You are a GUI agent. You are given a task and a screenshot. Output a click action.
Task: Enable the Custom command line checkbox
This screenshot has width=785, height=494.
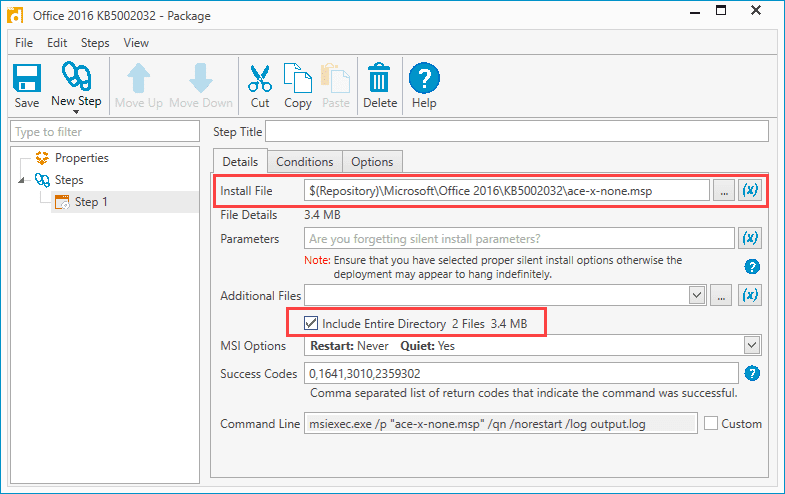pyautogui.click(x=711, y=423)
